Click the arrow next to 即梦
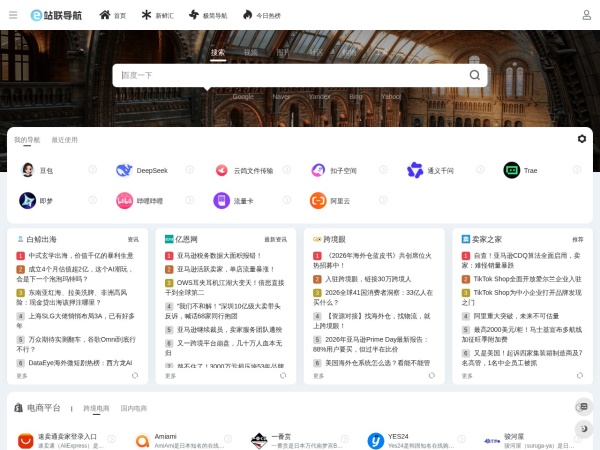 93,200
